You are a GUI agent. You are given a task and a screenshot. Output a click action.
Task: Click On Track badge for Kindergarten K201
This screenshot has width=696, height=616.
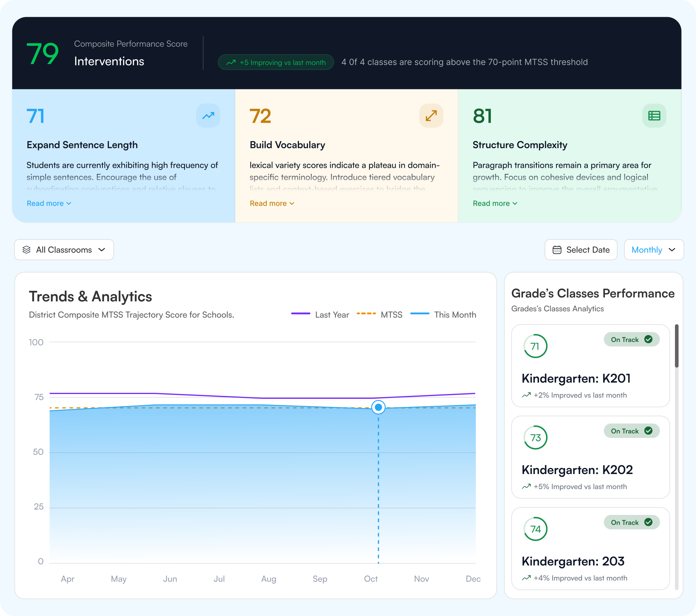tap(632, 340)
